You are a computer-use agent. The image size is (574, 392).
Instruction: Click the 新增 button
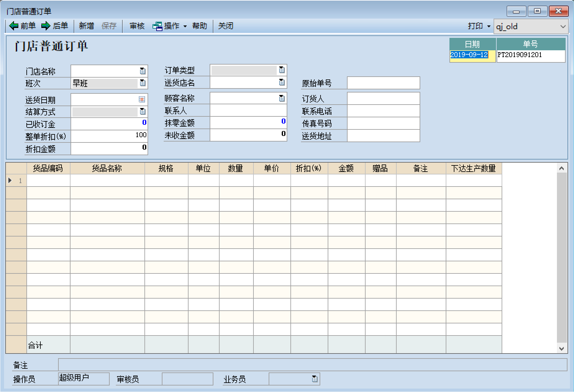point(86,26)
